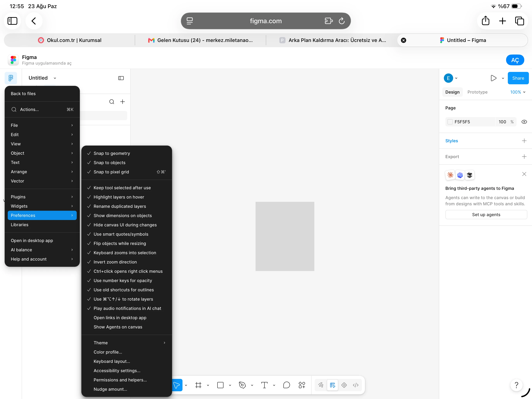532x399 pixels.
Task: Click the blue Share button
Action: pyautogui.click(x=518, y=78)
